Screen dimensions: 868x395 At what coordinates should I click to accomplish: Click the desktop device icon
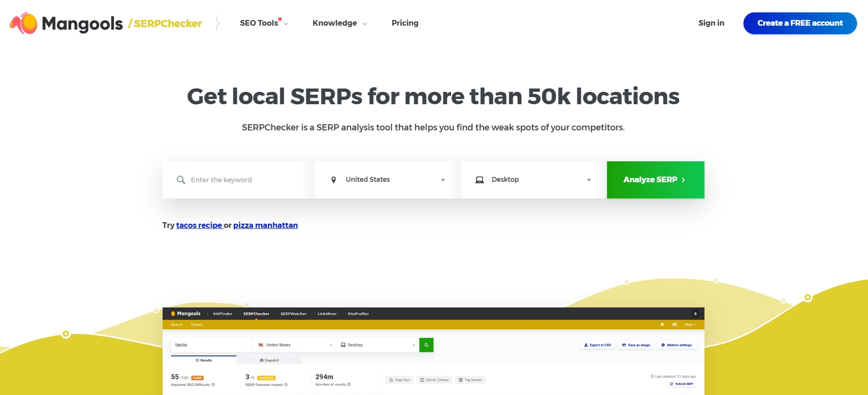point(480,180)
